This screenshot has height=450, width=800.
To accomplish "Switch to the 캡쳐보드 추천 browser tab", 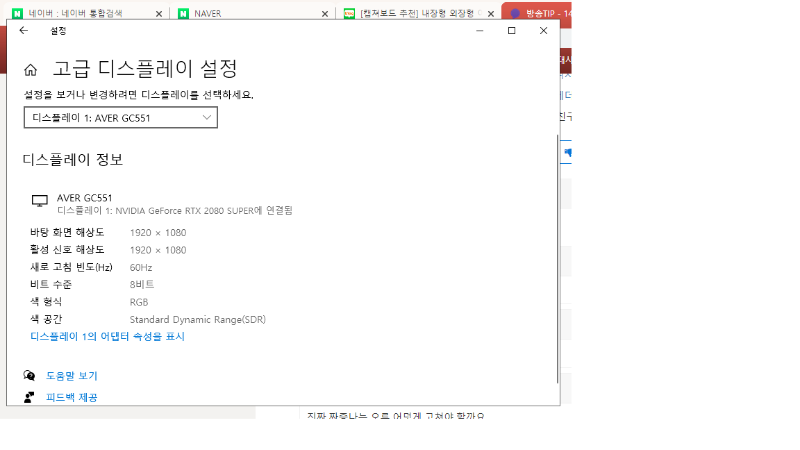I will [x=416, y=13].
